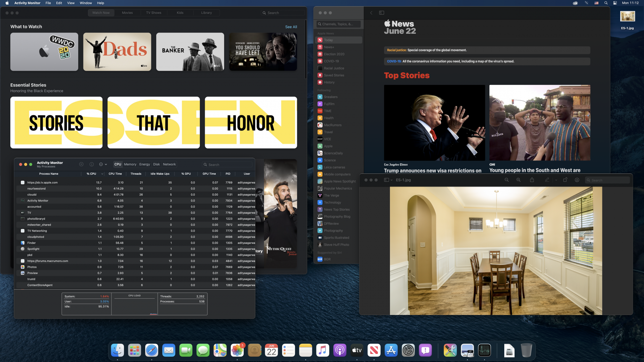Open the Trump visa restrictions story headline
Screen dimensions: 644x362
(x=433, y=171)
